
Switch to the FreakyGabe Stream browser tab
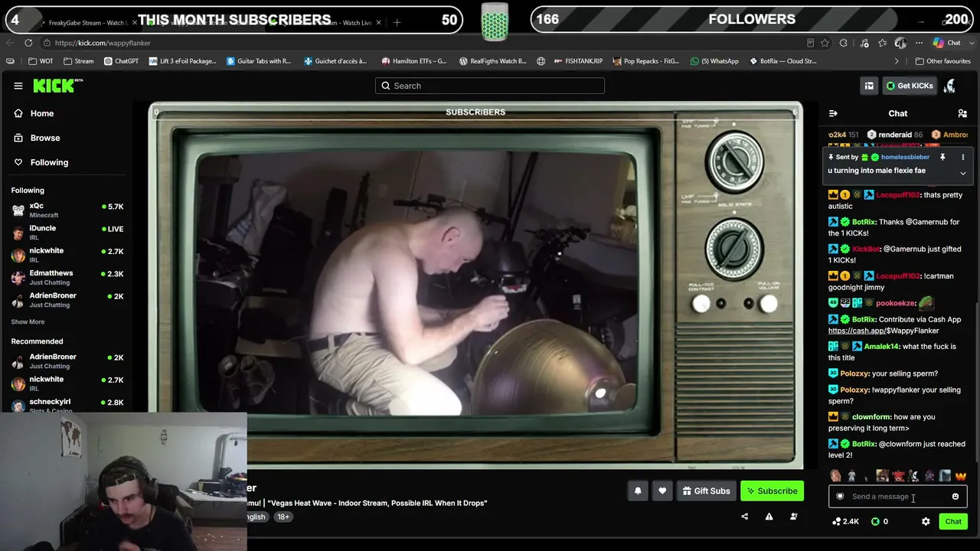pyautogui.click(x=88, y=23)
